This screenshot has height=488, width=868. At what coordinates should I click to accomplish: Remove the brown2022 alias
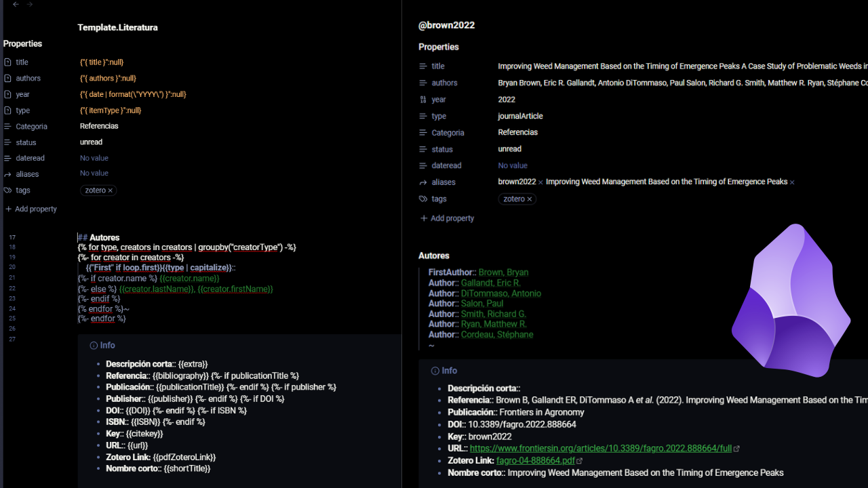(x=540, y=182)
